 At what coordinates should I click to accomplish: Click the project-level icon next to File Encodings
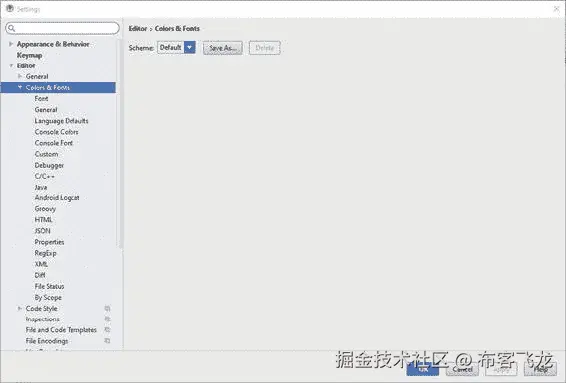point(107,341)
